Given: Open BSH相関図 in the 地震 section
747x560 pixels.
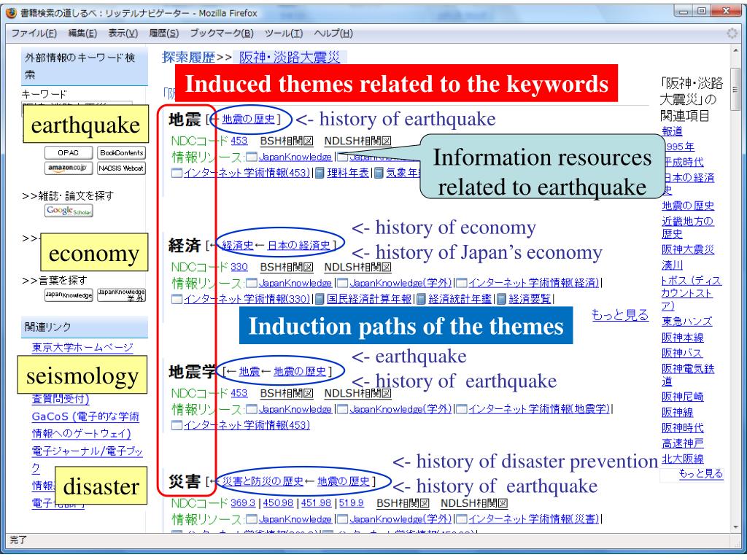Looking at the screenshot, I should pyautogui.click(x=287, y=141).
